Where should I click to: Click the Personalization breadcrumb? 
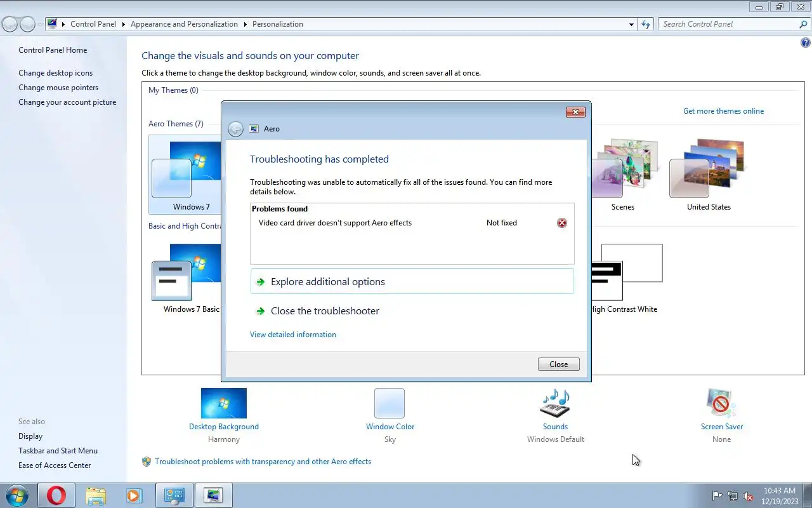pos(278,24)
